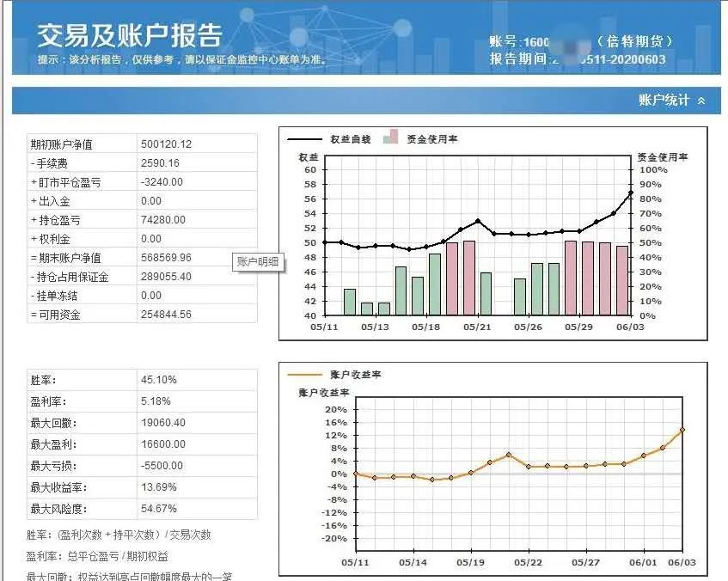
Task: Select the diamond marker at 05/21 return peak
Action: click(x=507, y=456)
